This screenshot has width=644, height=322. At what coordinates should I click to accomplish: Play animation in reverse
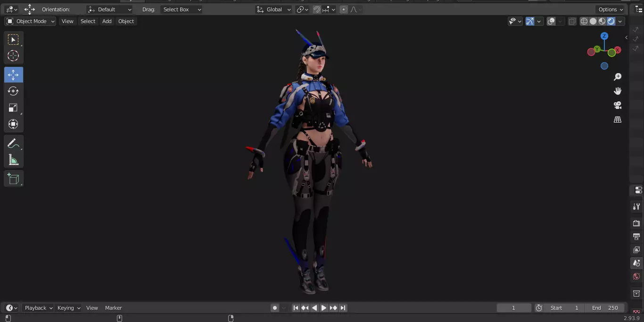pyautogui.click(x=314, y=308)
